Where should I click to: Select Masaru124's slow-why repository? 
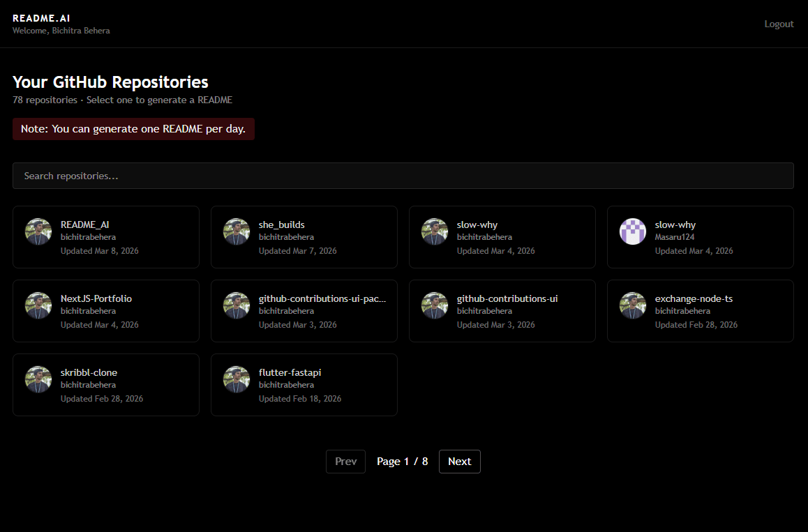[x=701, y=237]
